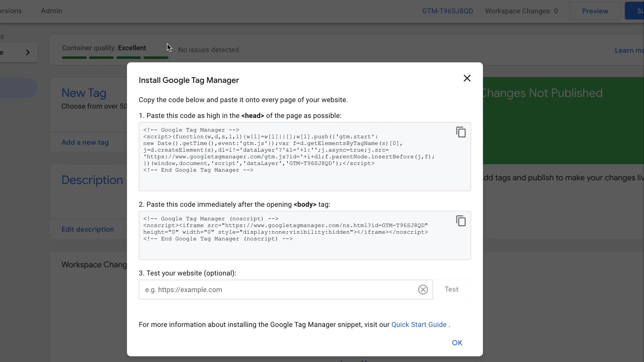Clear the test website URL field
644x362 pixels.
point(423,289)
